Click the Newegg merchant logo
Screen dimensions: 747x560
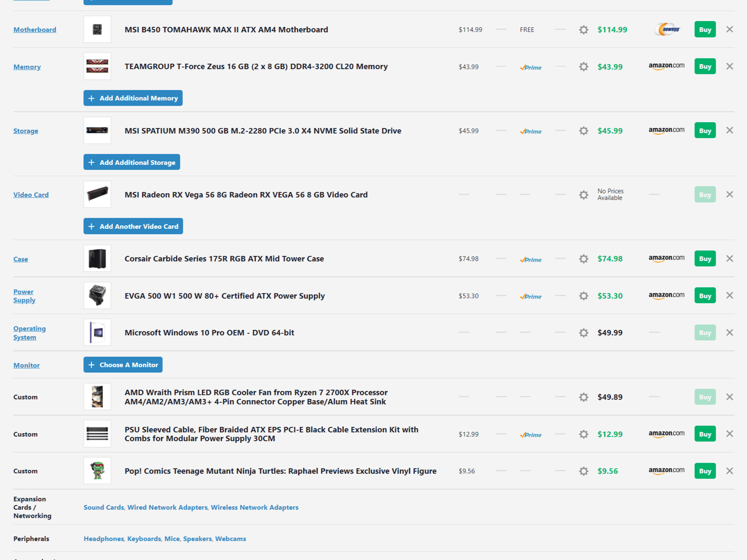tap(667, 29)
